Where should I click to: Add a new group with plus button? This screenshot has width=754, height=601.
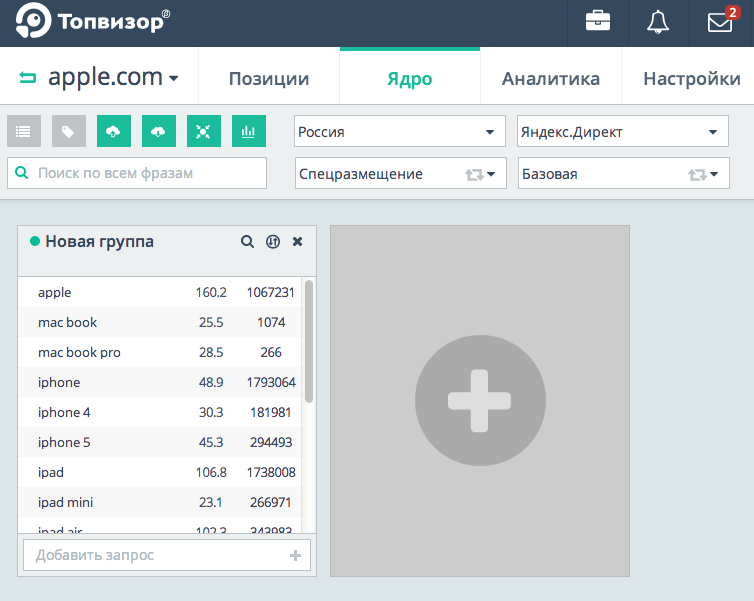tap(480, 401)
